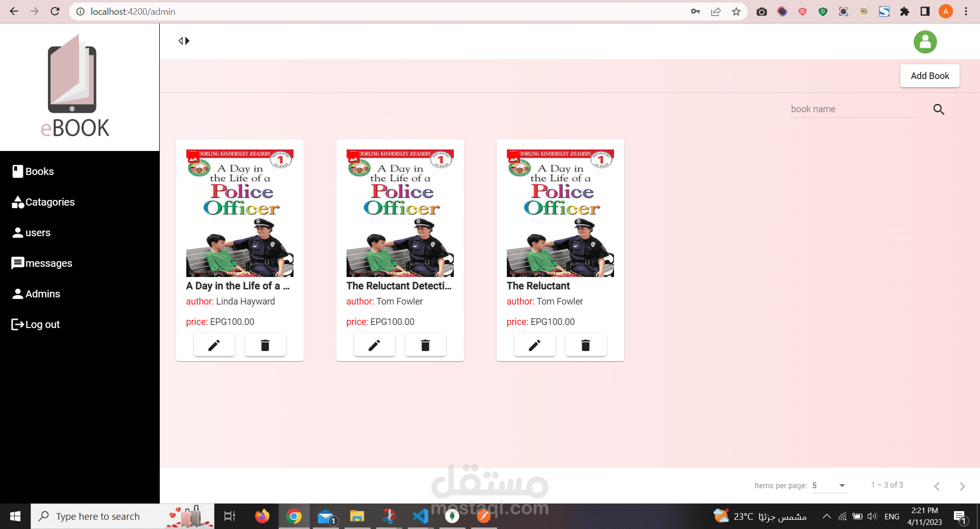Image resolution: width=980 pixels, height=529 pixels.
Task: Open the weather widget showing 23°C
Action: pyautogui.click(x=760, y=516)
